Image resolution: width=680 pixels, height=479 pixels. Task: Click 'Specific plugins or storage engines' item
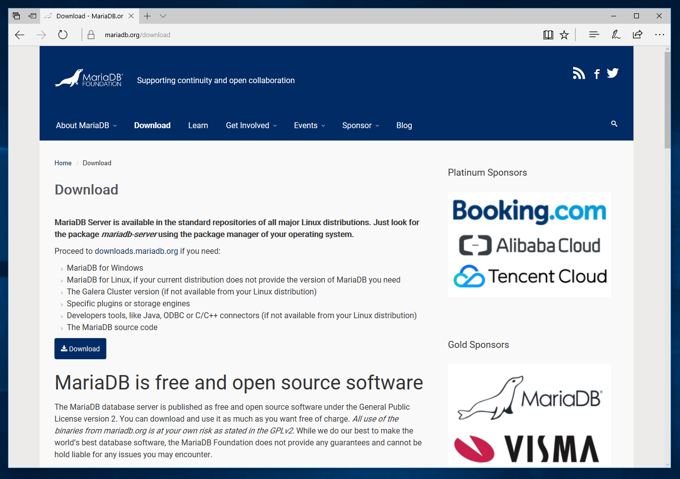point(128,303)
